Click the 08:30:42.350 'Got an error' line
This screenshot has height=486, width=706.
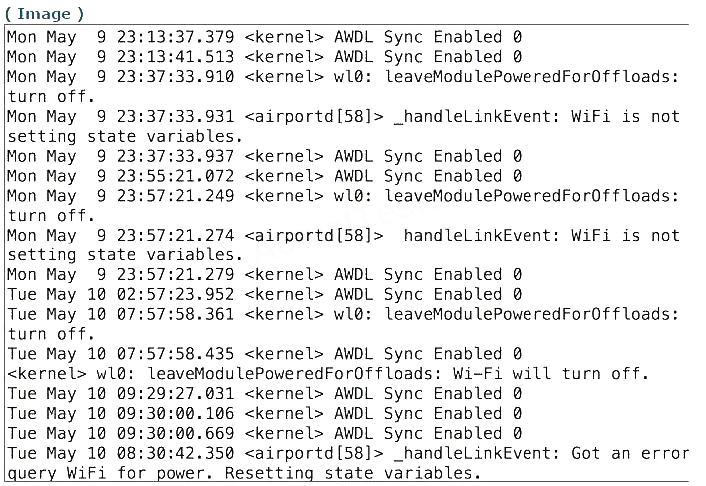tap(348, 453)
